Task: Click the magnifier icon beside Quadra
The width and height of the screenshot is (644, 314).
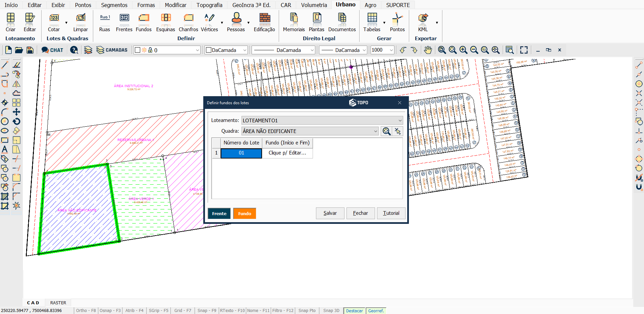Action: pyautogui.click(x=386, y=131)
